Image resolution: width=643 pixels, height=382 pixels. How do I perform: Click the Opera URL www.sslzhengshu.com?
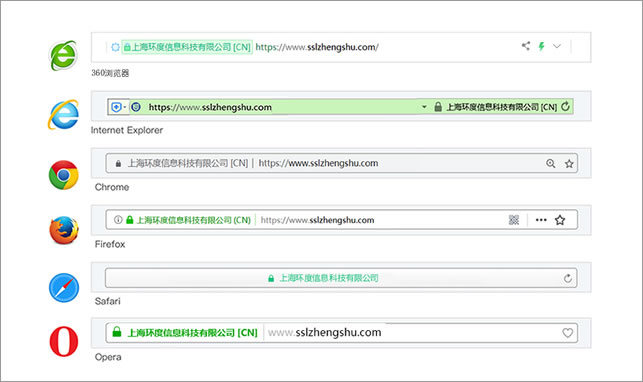(x=325, y=332)
